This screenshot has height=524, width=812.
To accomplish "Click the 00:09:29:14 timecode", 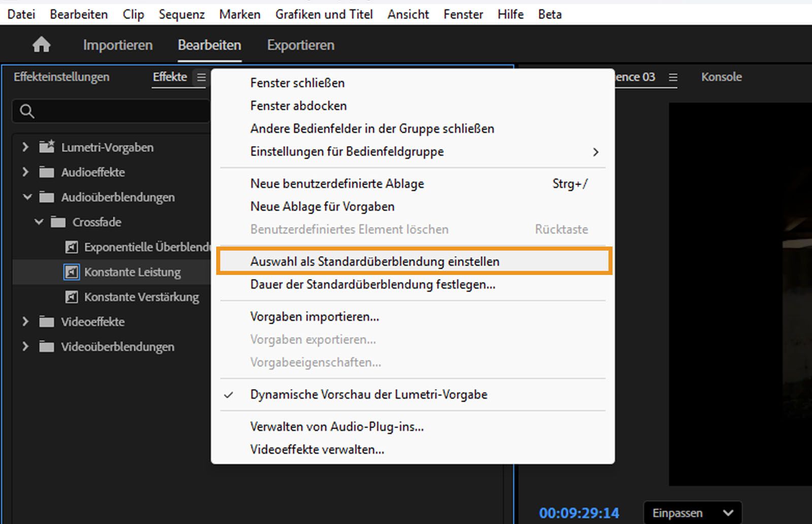I will click(x=579, y=513).
